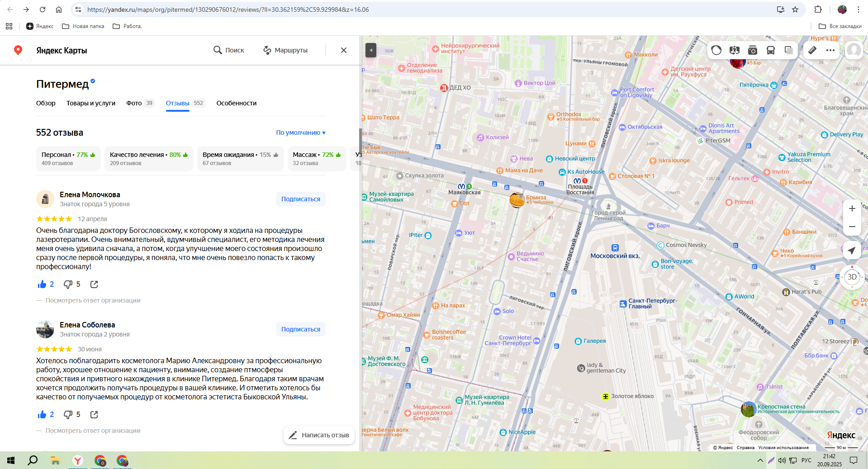
Task: Open Yandex Browser from the taskbar
Action: 78,460
